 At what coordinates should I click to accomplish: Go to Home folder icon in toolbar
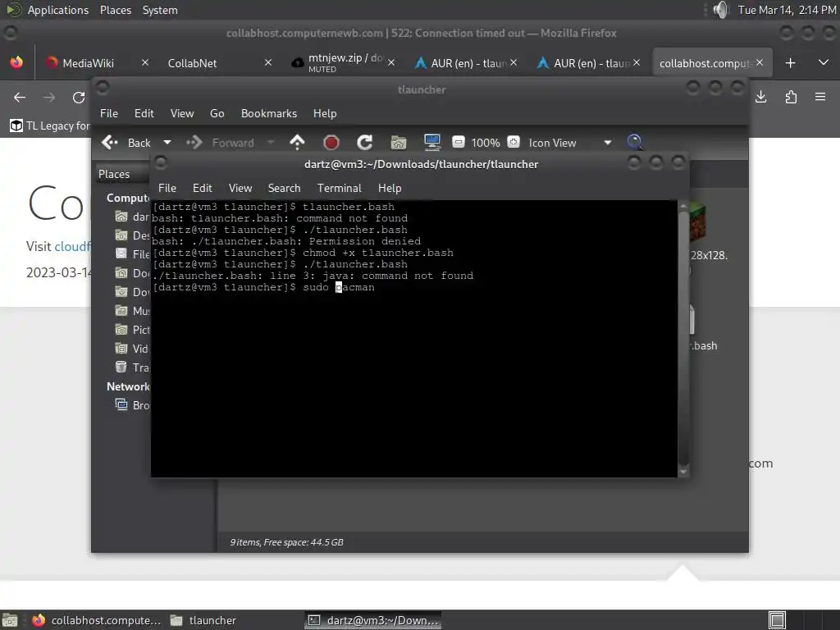pyautogui.click(x=399, y=143)
